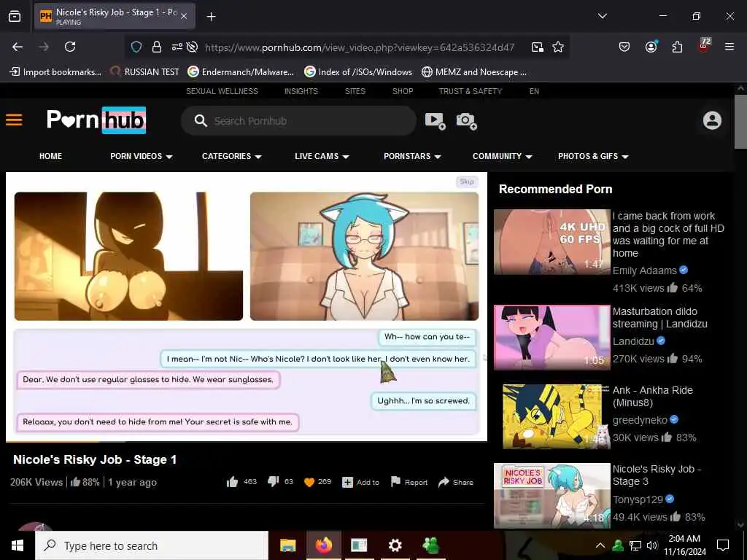Open the site permissions icon in address bar
The image size is (747, 560).
pyautogui.click(x=177, y=47)
